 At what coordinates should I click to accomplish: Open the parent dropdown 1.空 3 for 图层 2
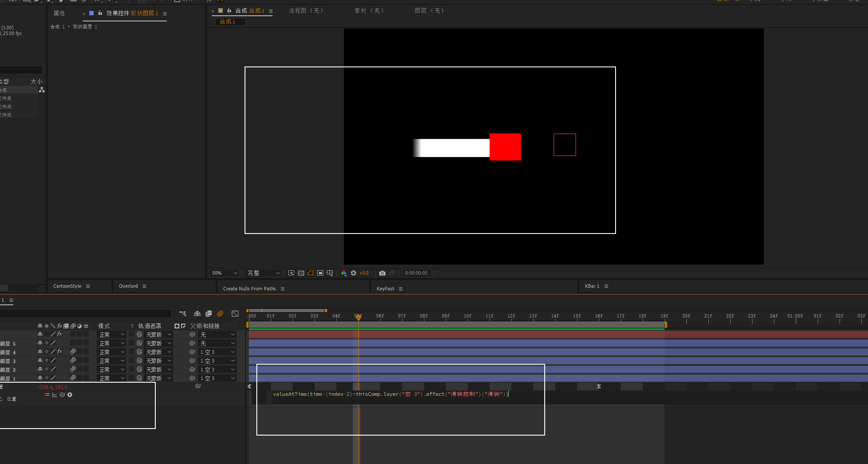click(217, 370)
